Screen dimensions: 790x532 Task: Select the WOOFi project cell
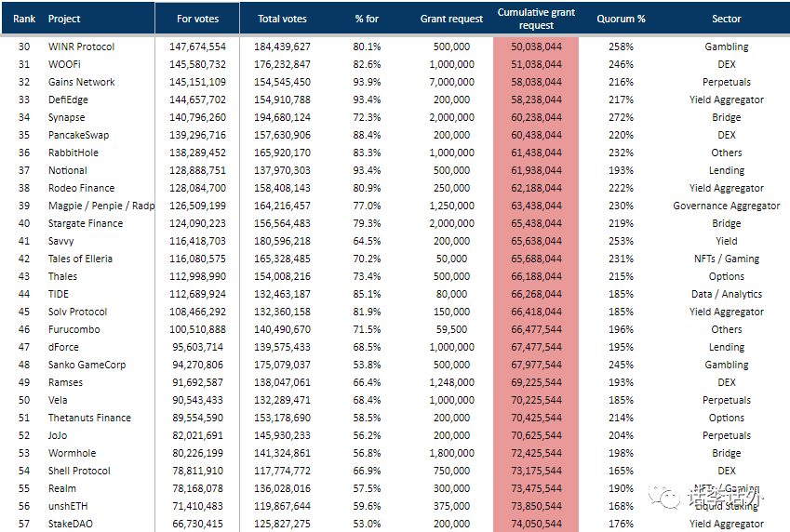(x=64, y=64)
